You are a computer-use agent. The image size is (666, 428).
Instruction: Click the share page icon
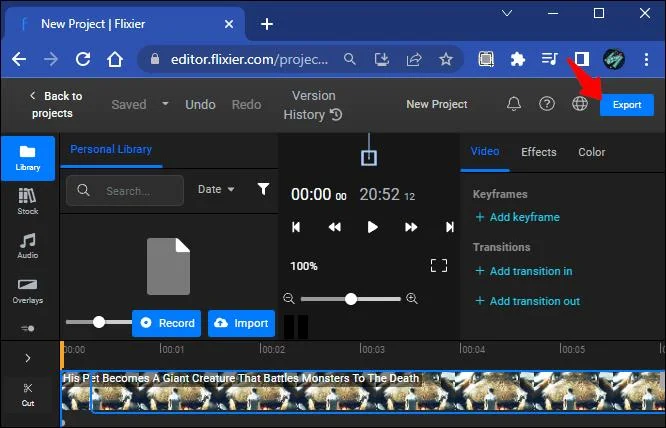coord(414,59)
